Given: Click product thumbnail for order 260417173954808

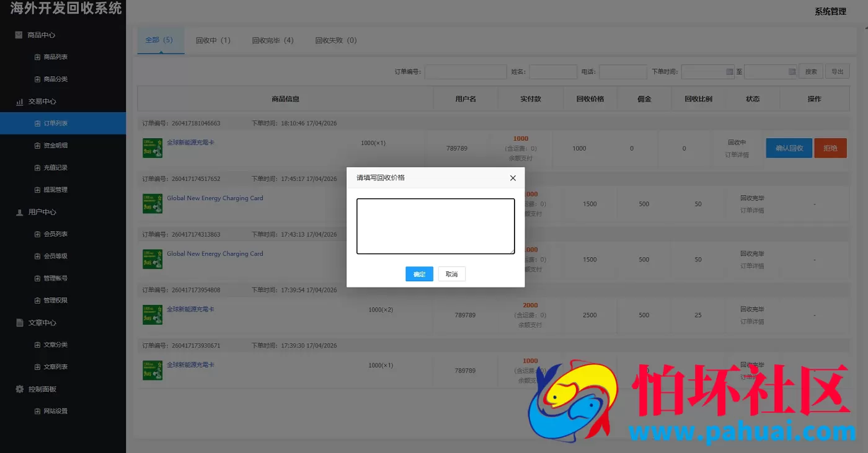Looking at the screenshot, I should coord(153,315).
